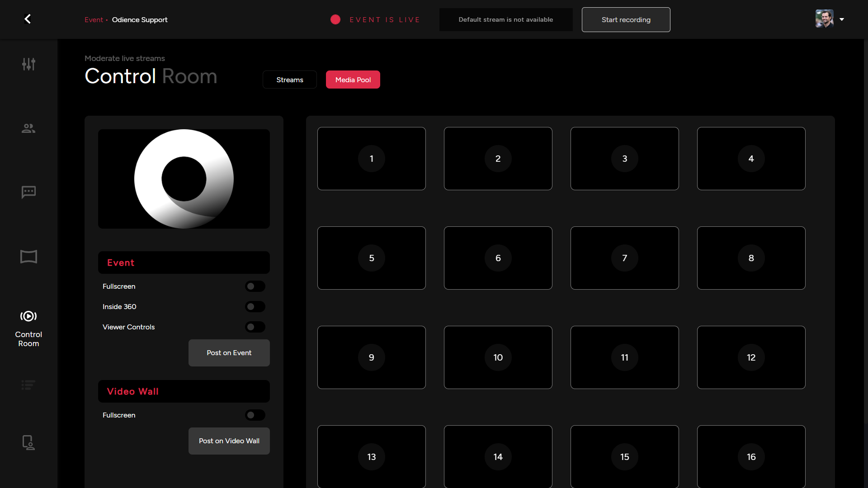The width and height of the screenshot is (868, 488).
Task: Click the Post on Video Wall button
Action: pyautogui.click(x=229, y=441)
